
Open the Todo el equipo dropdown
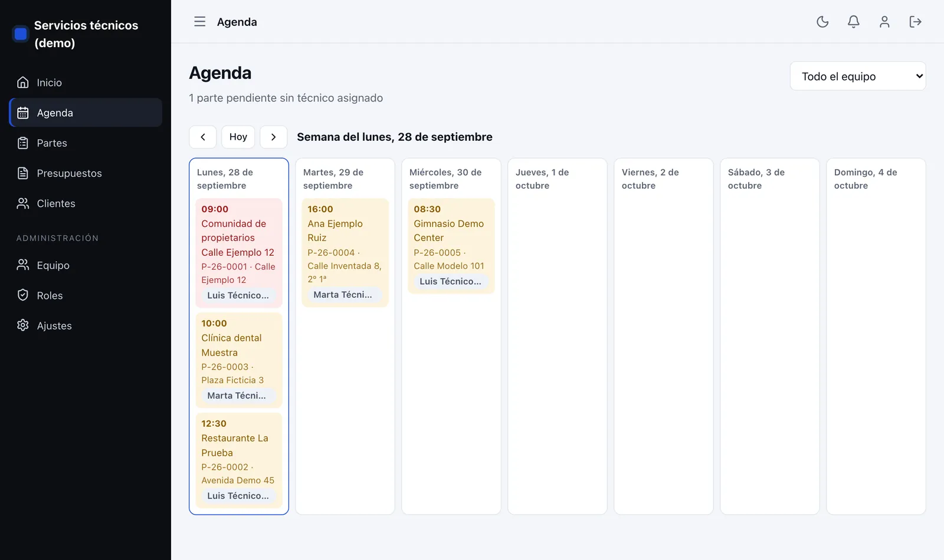point(858,76)
